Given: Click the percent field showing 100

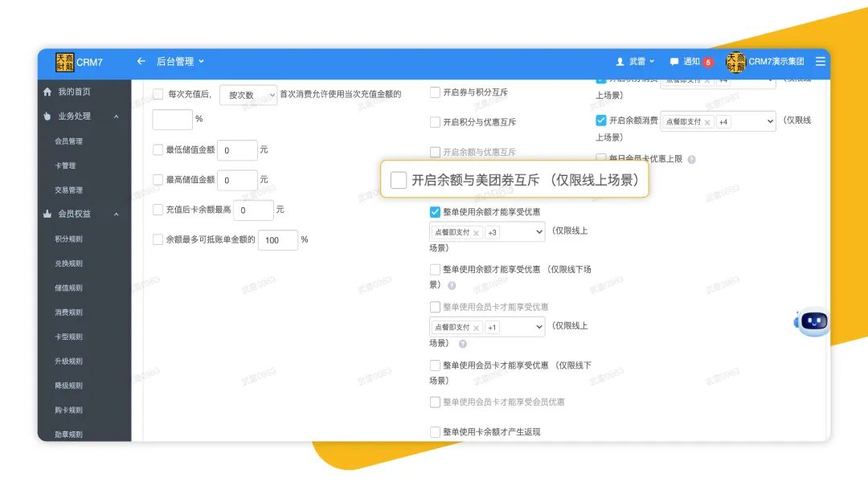Looking at the screenshot, I should click(x=278, y=240).
